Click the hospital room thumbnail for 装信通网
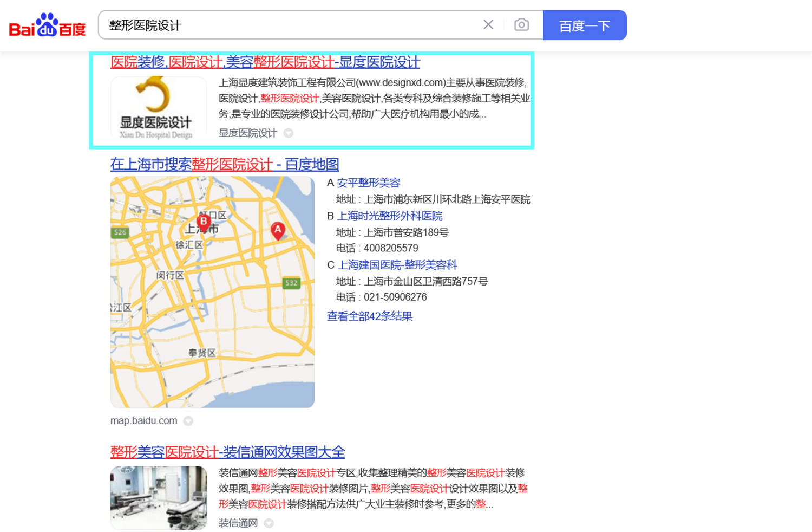 (159, 498)
